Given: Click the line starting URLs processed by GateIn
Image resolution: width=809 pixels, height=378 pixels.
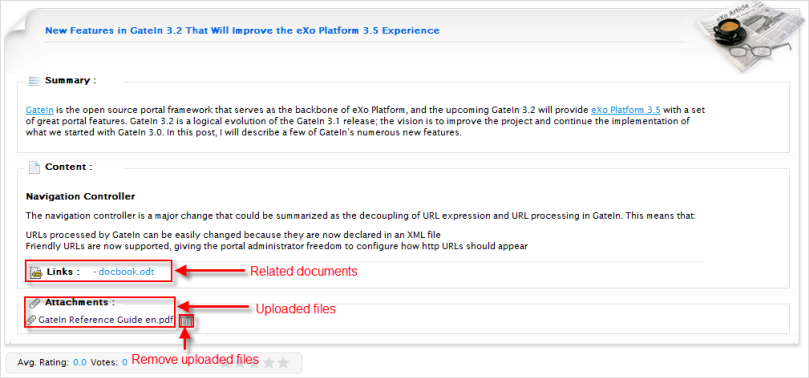Looking at the screenshot, I should (233, 236).
